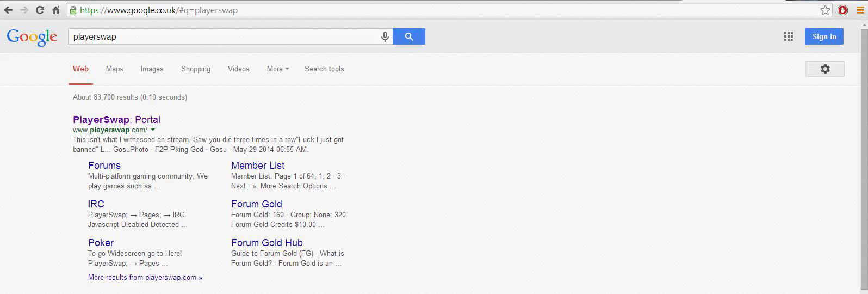Screen dimensions: 868x294
Task: Open the Chrome hamburger menu
Action: coord(860,10)
